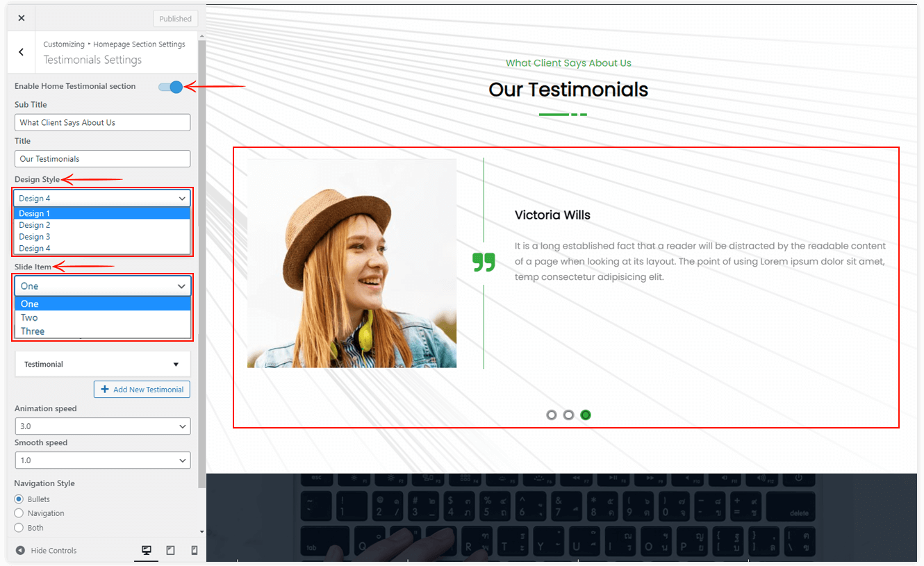The width and height of the screenshot is (924, 566).
Task: Go back using the left chevron icon
Action: (22, 52)
